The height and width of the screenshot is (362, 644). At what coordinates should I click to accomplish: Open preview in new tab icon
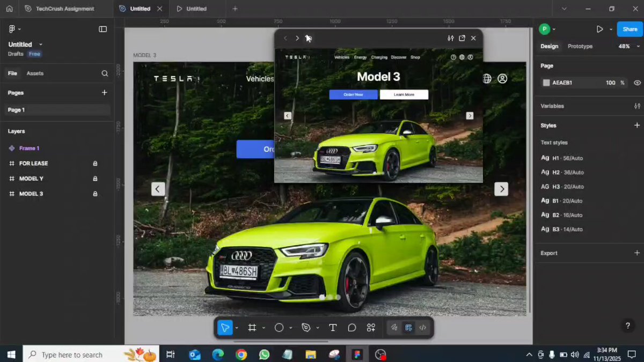462,38
